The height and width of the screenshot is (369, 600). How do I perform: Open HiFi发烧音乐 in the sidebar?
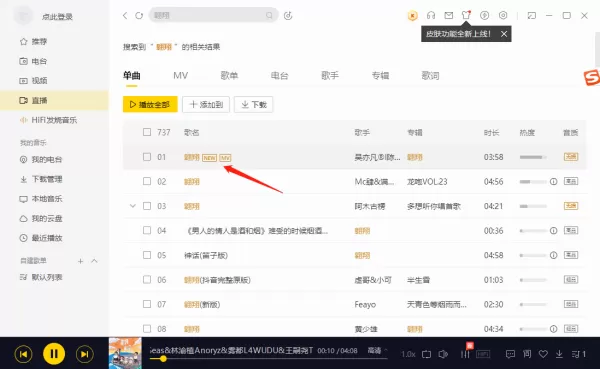54,120
